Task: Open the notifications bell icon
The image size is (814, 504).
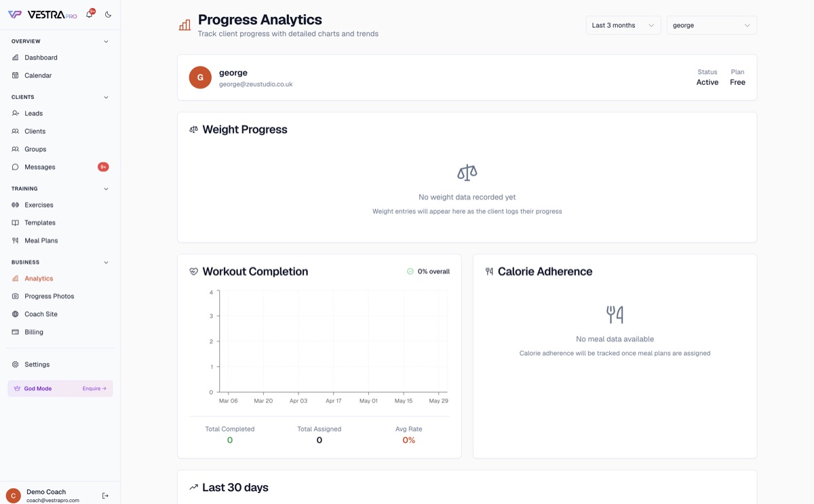Action: pyautogui.click(x=89, y=14)
